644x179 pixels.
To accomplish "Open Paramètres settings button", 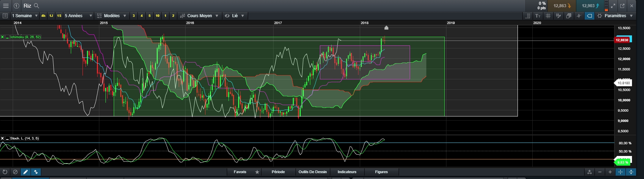I will (x=615, y=16).
